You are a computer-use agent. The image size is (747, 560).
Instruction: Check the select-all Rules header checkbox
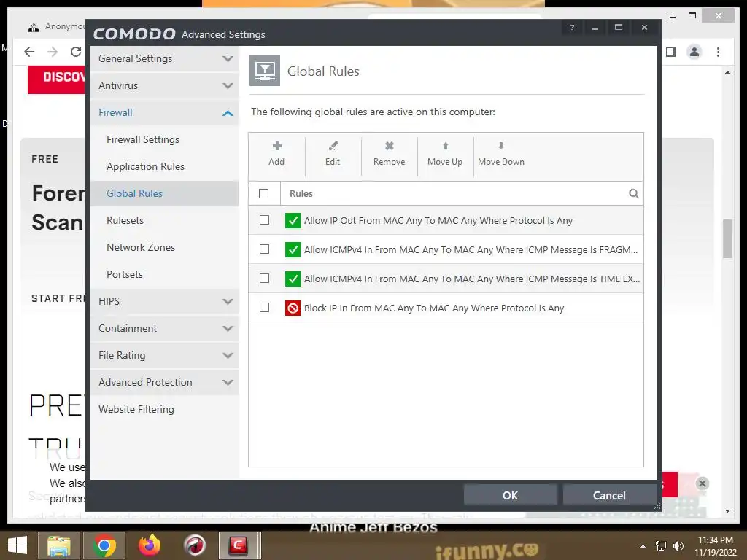coord(263,193)
